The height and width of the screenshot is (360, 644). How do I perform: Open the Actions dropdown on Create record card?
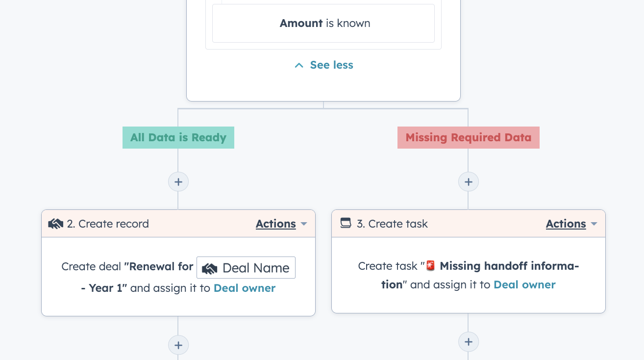click(281, 224)
